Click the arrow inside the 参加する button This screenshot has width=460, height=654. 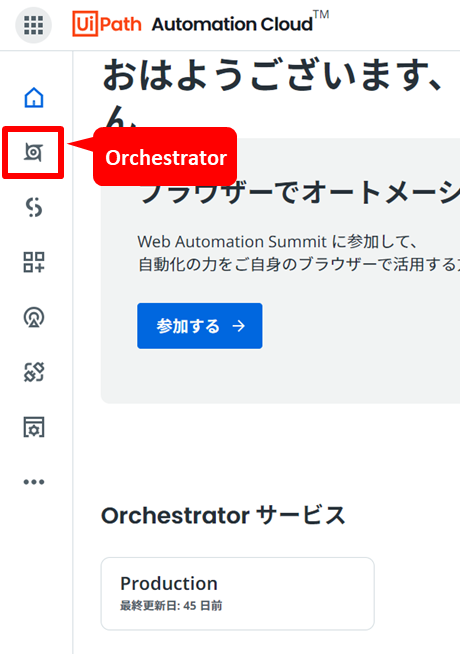pos(239,326)
